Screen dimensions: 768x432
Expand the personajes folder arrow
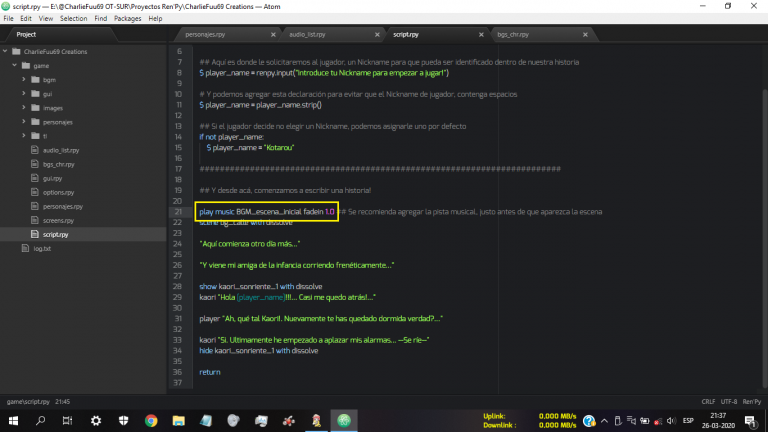(x=23, y=121)
